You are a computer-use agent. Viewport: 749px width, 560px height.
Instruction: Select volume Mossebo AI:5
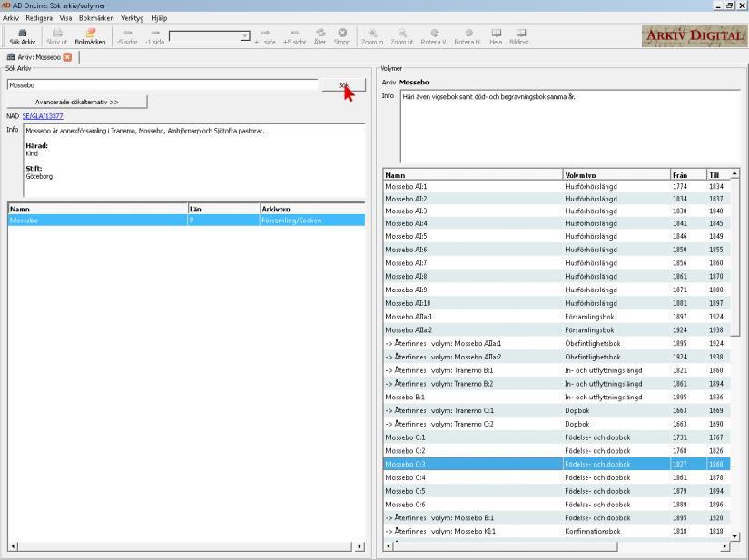pos(557,236)
